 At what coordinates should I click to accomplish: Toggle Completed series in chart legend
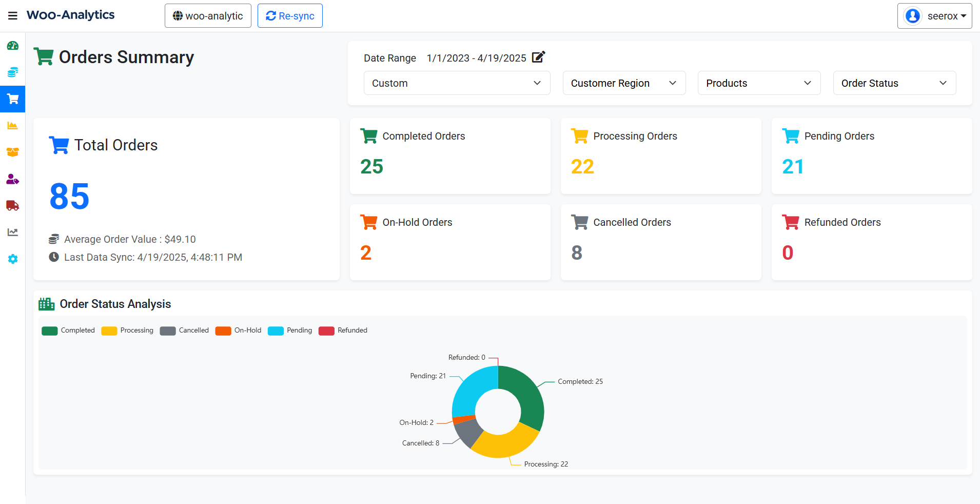pyautogui.click(x=68, y=331)
